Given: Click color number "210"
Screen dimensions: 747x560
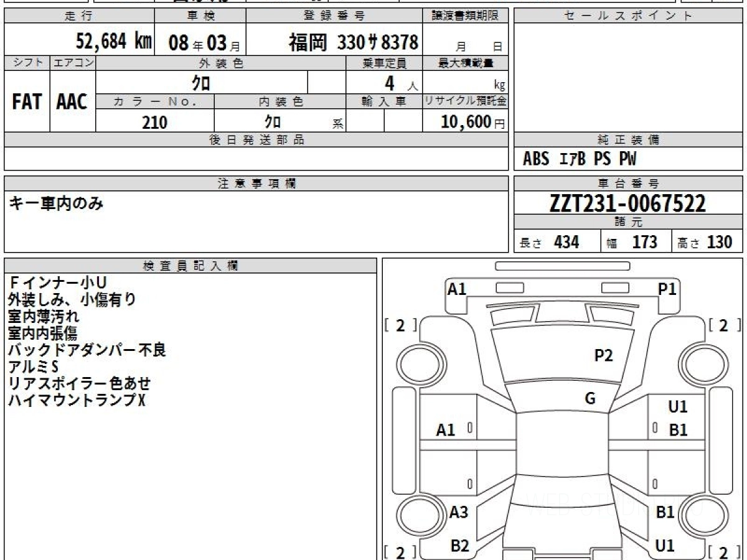Looking at the screenshot, I should (154, 123).
